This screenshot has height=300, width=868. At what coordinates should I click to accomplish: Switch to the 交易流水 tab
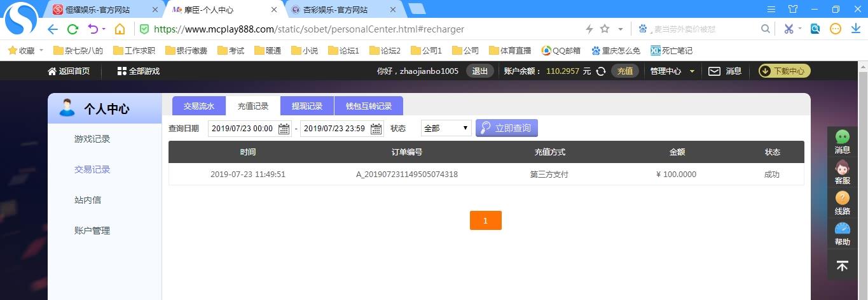(199, 106)
